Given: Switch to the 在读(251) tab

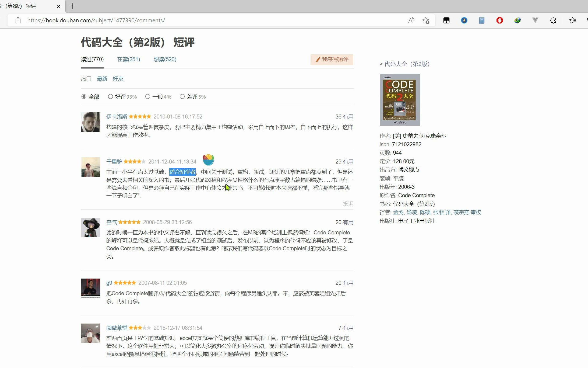Looking at the screenshot, I should (x=129, y=59).
